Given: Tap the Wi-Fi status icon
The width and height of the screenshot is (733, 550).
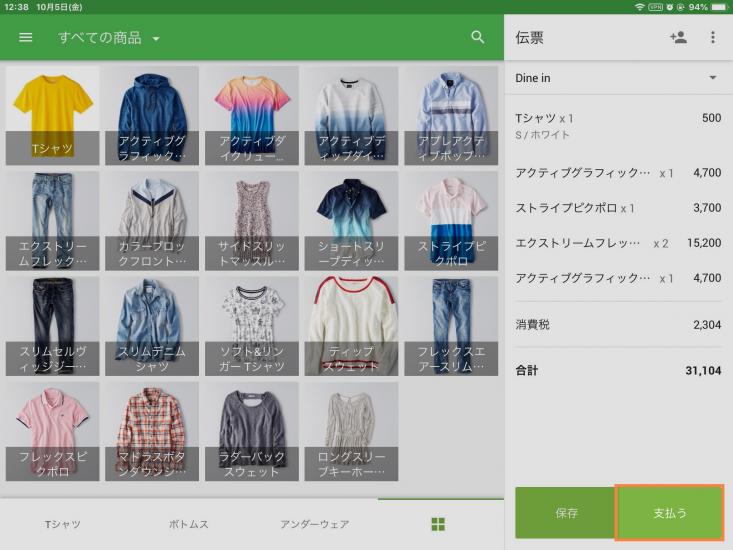Looking at the screenshot, I should point(639,7).
